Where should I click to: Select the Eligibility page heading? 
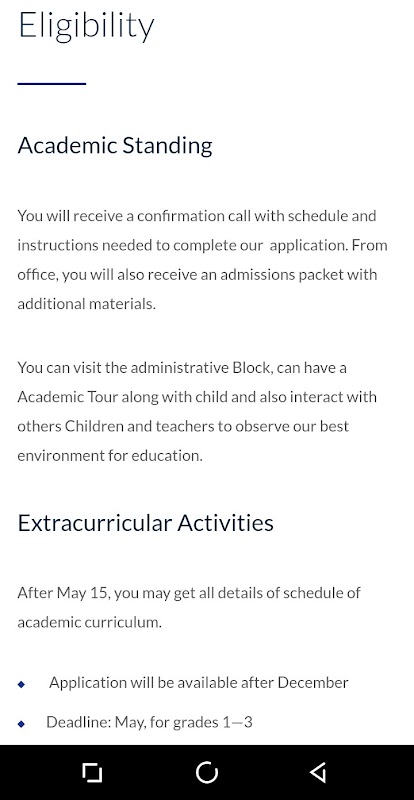pyautogui.click(x=86, y=26)
